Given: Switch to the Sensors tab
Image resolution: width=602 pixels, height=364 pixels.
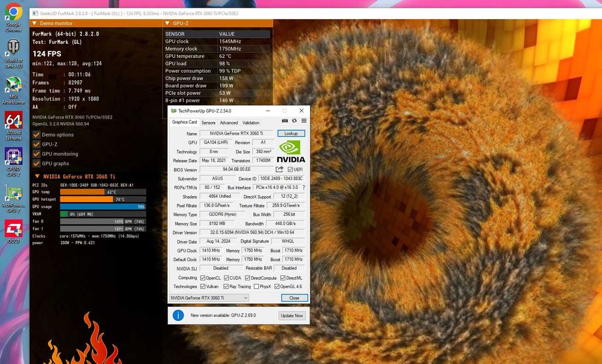Looking at the screenshot, I should 208,123.
